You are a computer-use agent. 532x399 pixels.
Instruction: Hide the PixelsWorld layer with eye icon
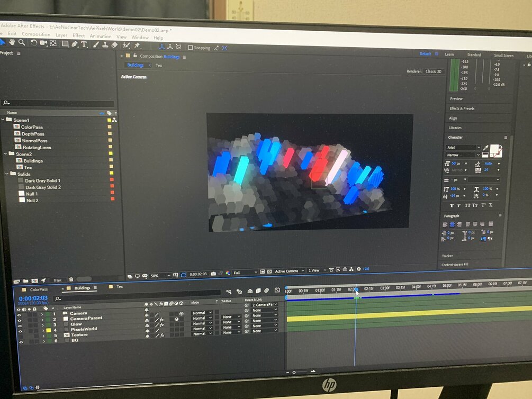pos(20,331)
